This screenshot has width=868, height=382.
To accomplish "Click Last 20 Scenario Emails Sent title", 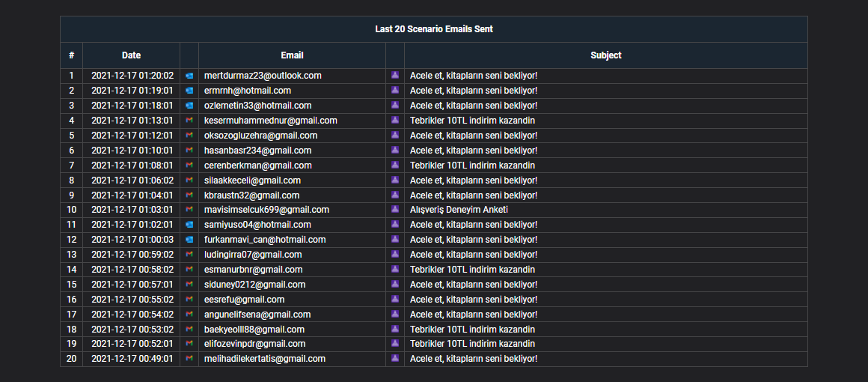I will pyautogui.click(x=433, y=29).
